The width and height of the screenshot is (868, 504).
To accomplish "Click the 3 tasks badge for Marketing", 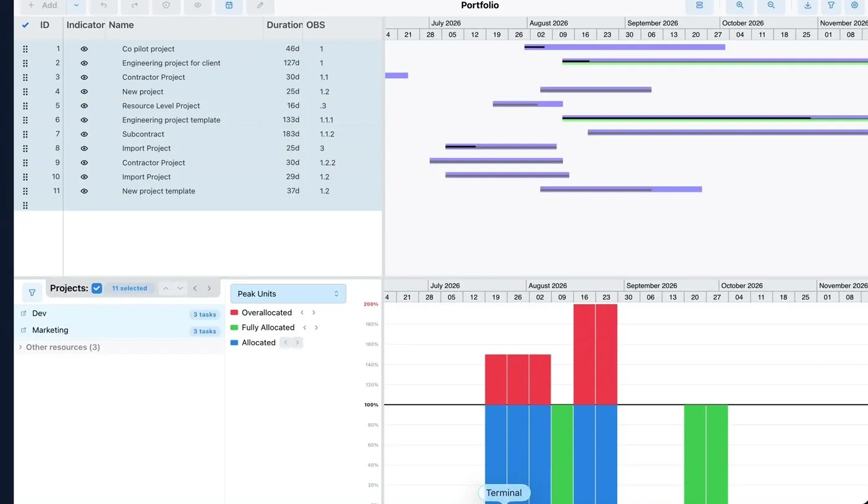I will [205, 332].
